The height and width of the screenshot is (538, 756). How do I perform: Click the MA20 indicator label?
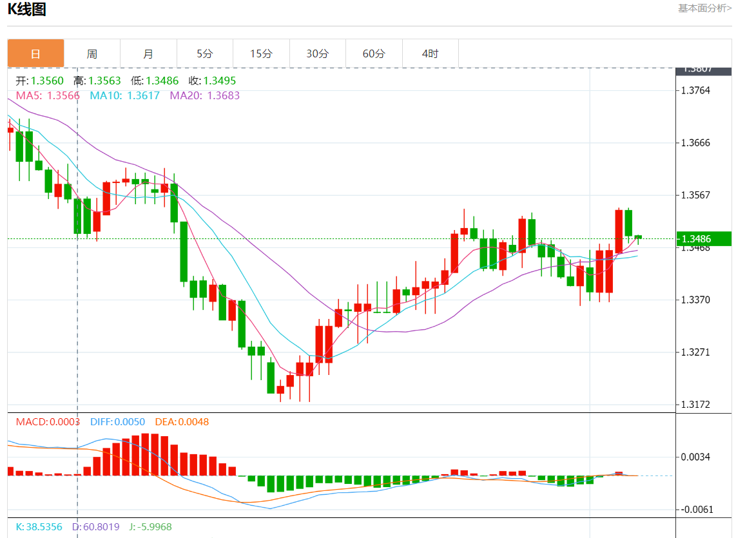pyautogui.click(x=204, y=95)
